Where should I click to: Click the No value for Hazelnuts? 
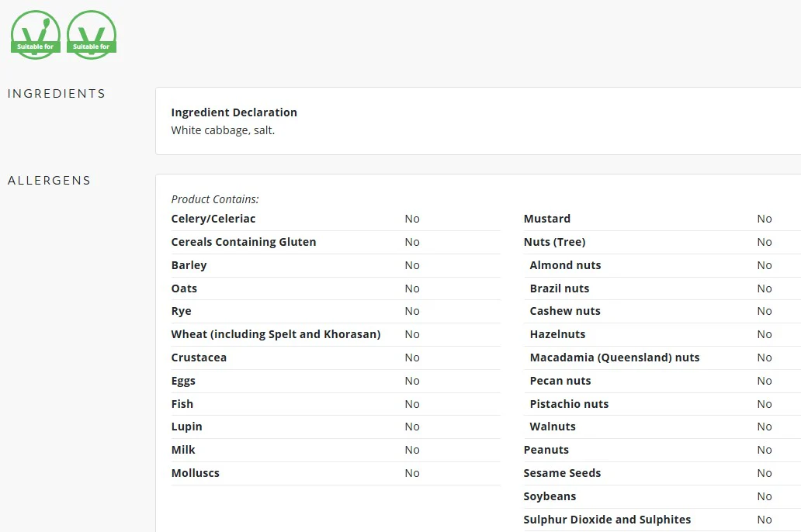765,334
